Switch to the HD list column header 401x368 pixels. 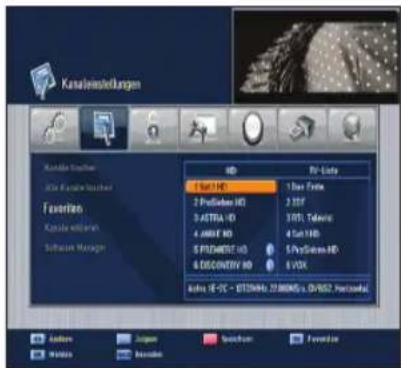[x=231, y=171]
